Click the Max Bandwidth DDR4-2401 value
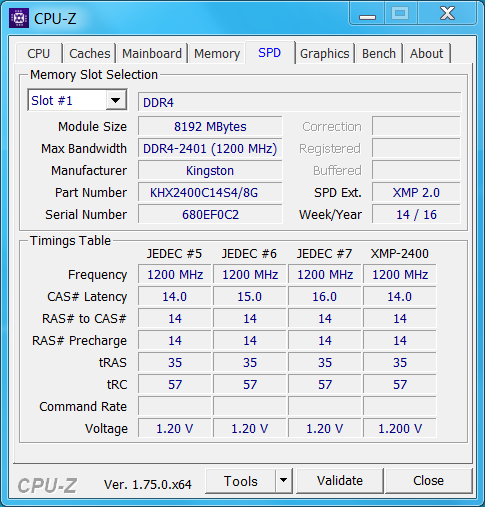Image resolution: width=485 pixels, height=507 pixels. 210,149
